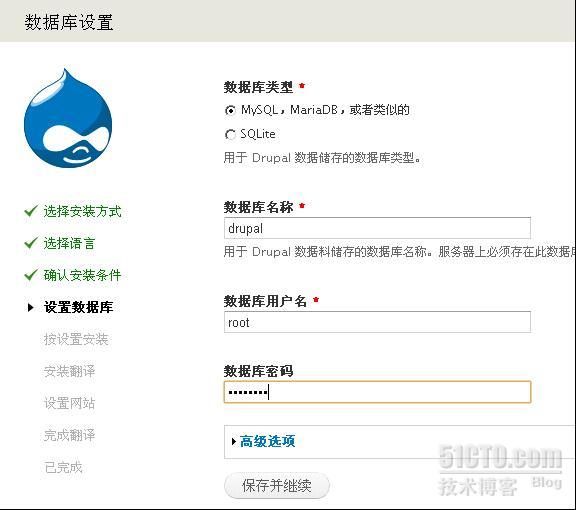The image size is (576, 510).
Task: Click the arrow marker beside 设置数据库
Action: [31, 307]
